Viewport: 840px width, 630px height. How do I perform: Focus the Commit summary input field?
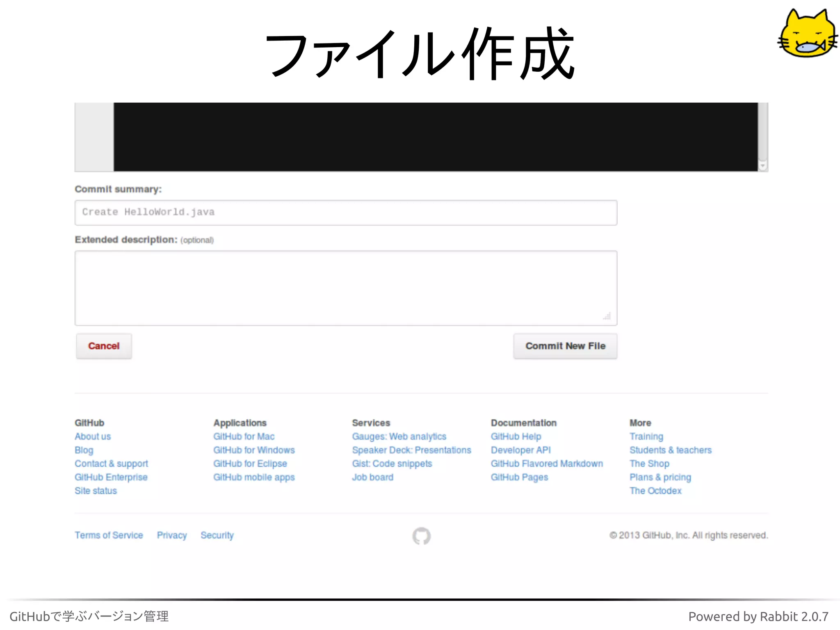click(x=346, y=212)
